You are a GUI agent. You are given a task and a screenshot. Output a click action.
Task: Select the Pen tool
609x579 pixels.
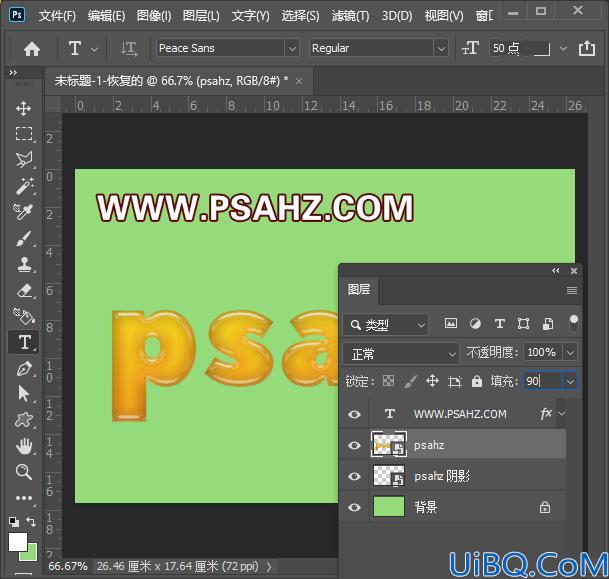tap(24, 369)
